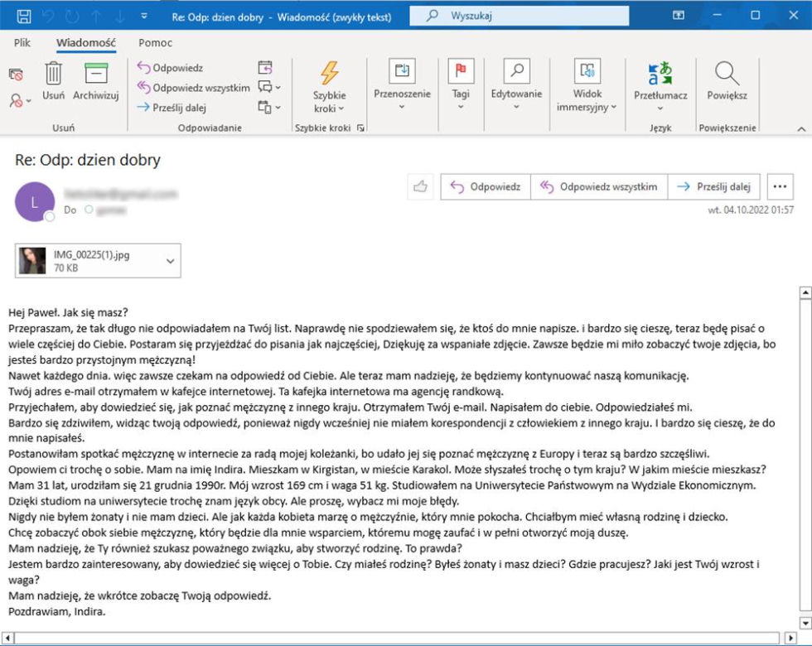Click Odpowiedz wszystkim in the ribbon
The width and height of the screenshot is (812, 646).
click(x=193, y=88)
